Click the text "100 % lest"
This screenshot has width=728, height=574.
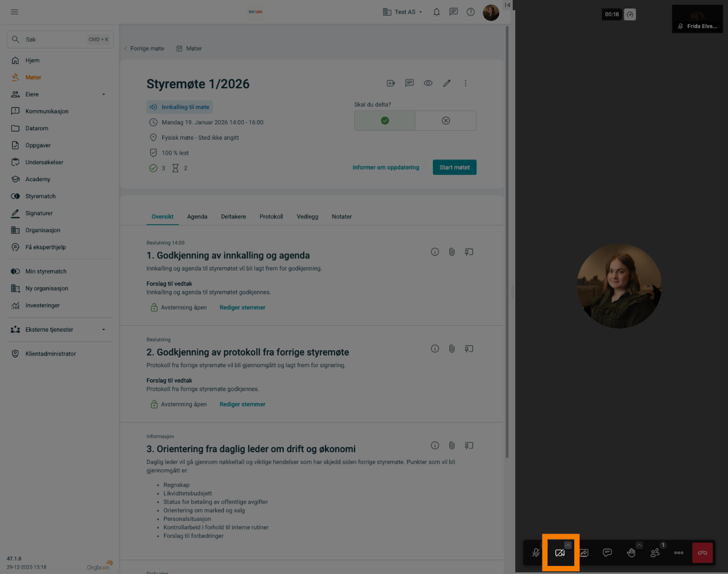tap(175, 153)
